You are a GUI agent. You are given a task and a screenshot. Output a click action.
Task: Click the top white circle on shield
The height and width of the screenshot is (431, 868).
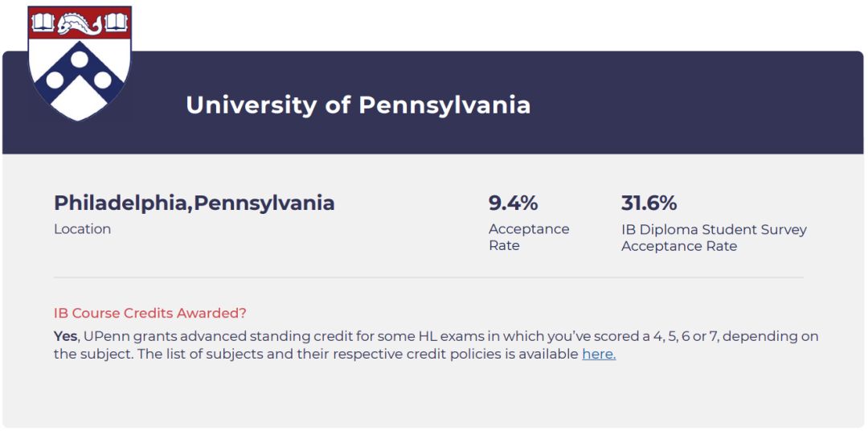[79, 59]
